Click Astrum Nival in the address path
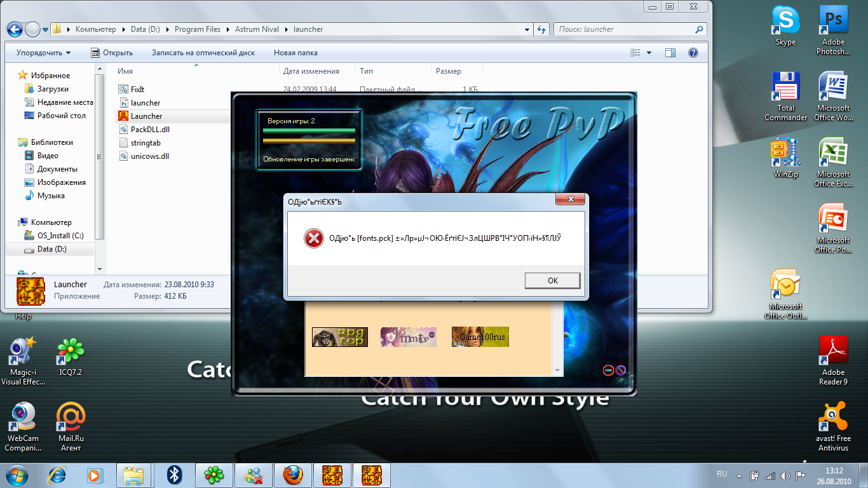868x488 pixels. pos(257,29)
